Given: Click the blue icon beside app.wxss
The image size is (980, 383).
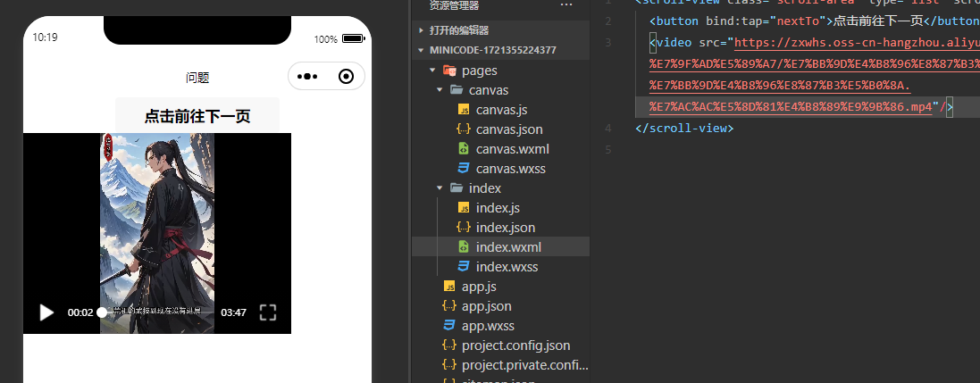Looking at the screenshot, I should pos(448,326).
